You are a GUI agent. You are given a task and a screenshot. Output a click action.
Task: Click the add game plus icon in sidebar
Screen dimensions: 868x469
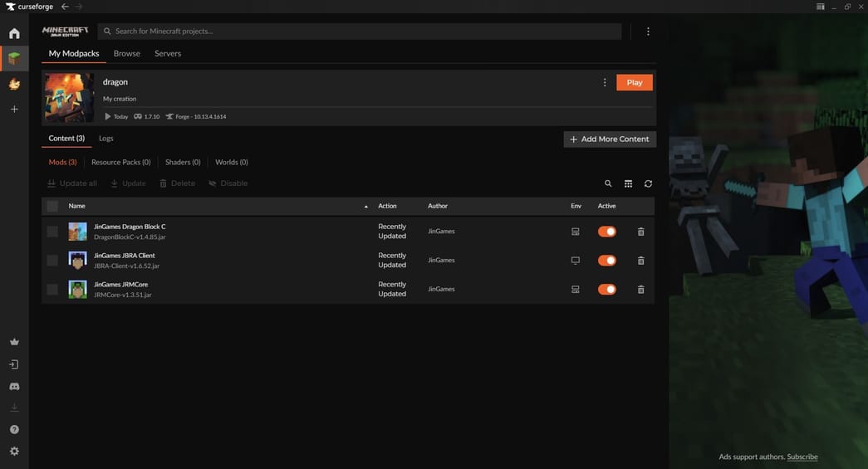[x=14, y=109]
